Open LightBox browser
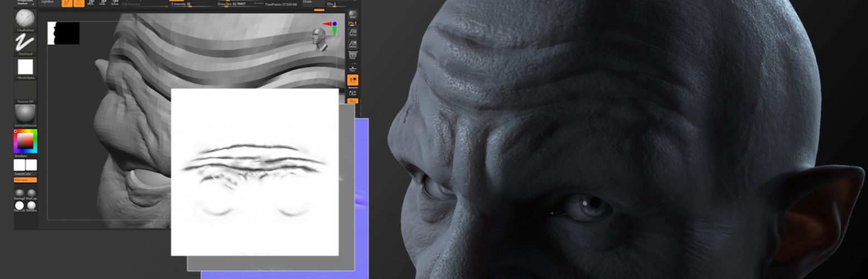The image size is (868, 279). 48,2
